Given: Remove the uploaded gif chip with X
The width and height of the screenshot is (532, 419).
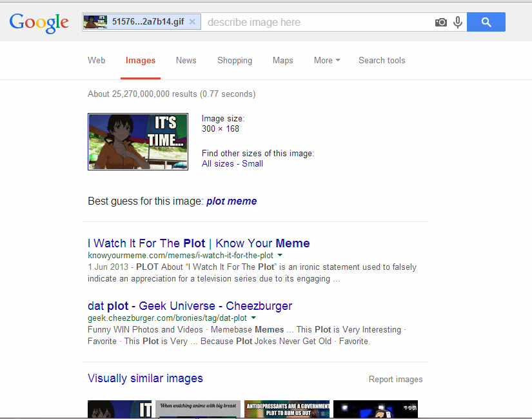Looking at the screenshot, I should (192, 22).
